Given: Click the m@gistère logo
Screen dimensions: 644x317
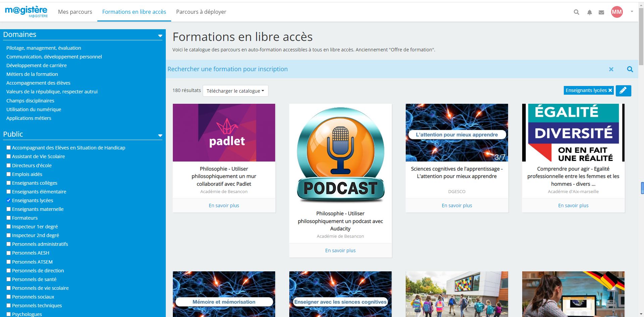Looking at the screenshot, I should coord(26,11).
